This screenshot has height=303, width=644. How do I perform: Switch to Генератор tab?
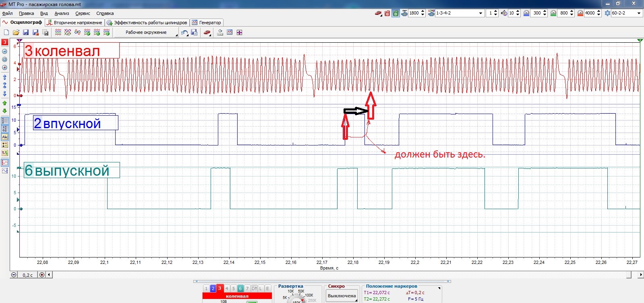tap(206, 23)
